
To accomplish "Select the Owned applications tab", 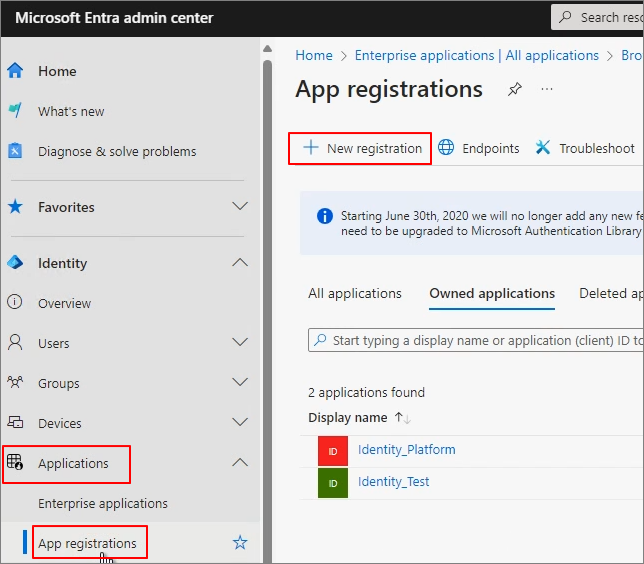I will [492, 293].
